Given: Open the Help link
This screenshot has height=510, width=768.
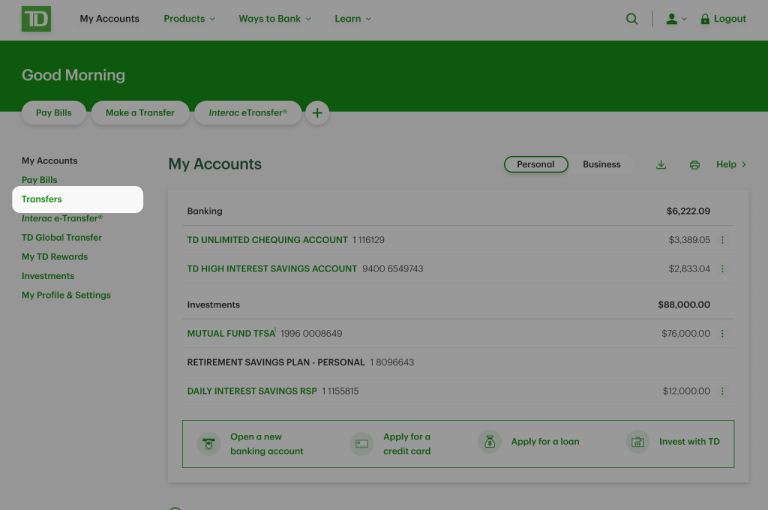Looking at the screenshot, I should point(731,165).
